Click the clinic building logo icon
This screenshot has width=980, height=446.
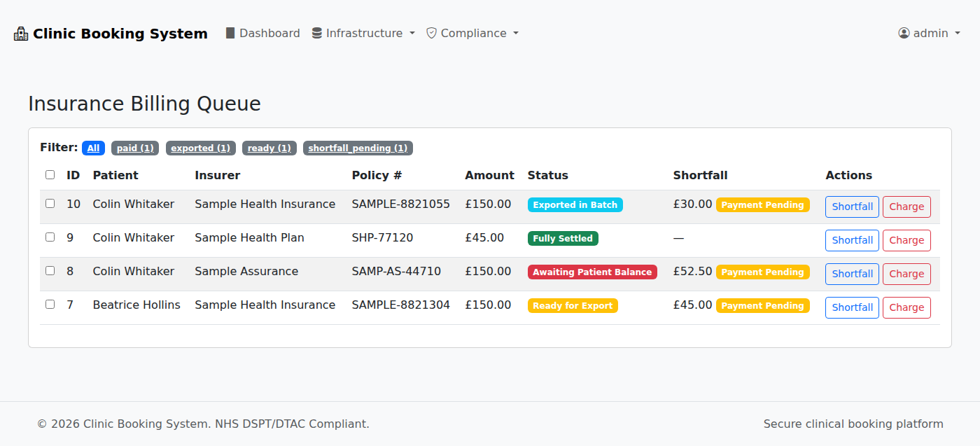[x=21, y=34]
